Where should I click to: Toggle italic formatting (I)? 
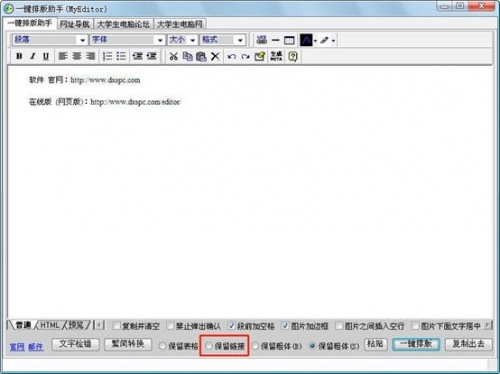[x=33, y=56]
